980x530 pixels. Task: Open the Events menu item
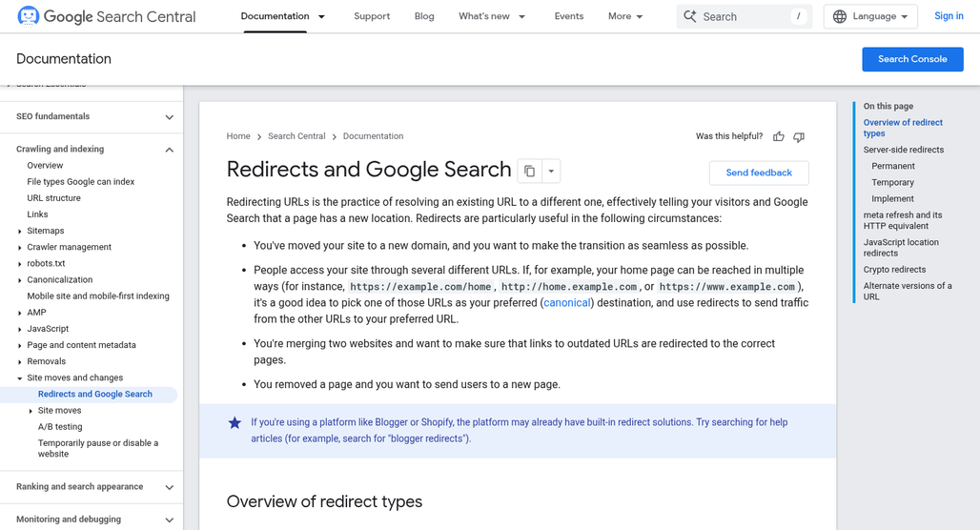[569, 16]
